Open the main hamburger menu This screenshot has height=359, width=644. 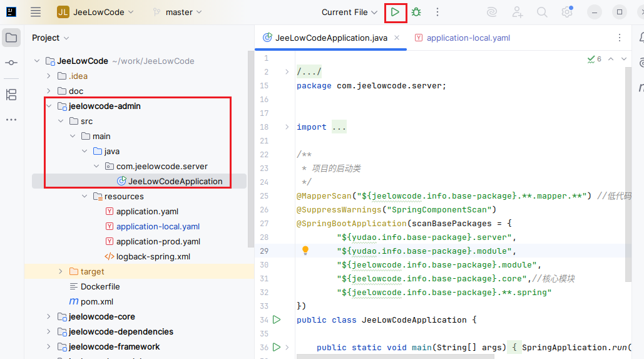(36, 13)
